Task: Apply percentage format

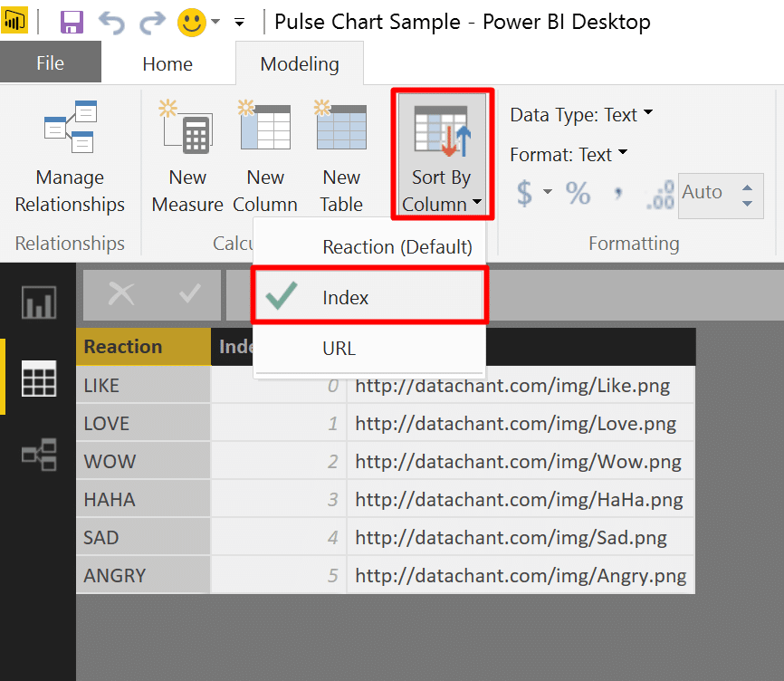Action: pyautogui.click(x=578, y=193)
